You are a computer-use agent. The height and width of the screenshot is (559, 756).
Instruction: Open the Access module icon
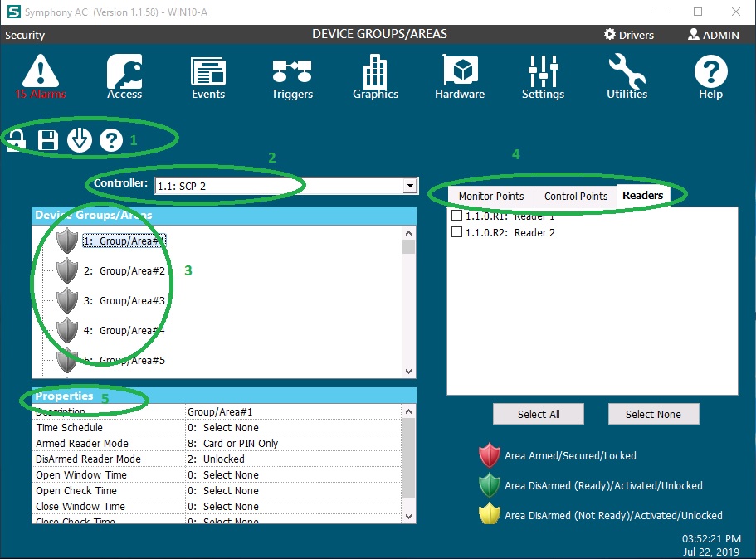click(124, 76)
